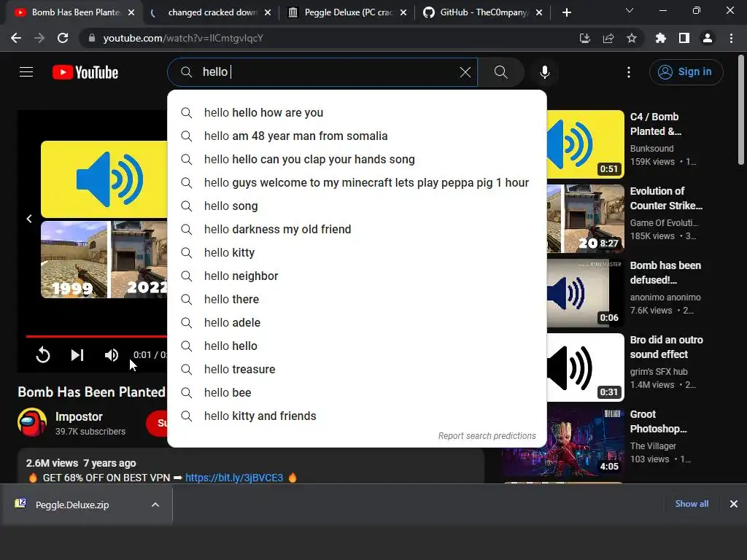Open the Peggle.Deluxe.zip download
Image resolution: width=747 pixels, height=560 pixels.
click(72, 505)
